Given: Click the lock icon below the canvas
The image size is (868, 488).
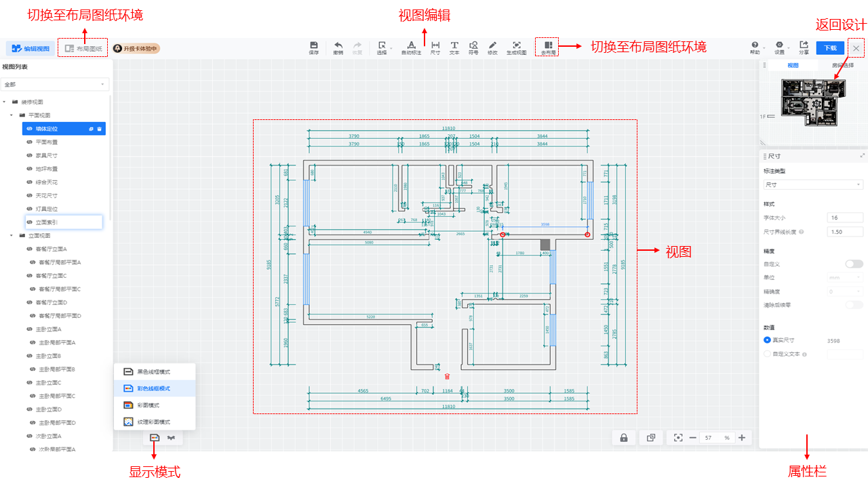Looking at the screenshot, I should pyautogui.click(x=623, y=438).
